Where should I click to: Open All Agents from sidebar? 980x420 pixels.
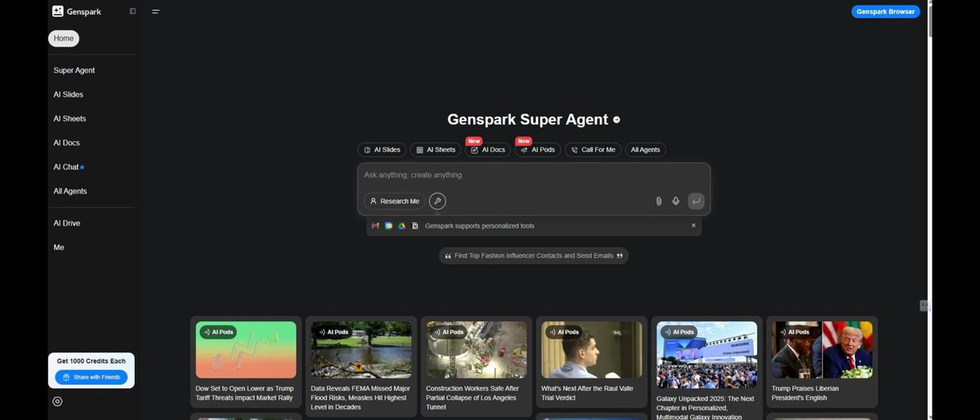click(x=70, y=191)
